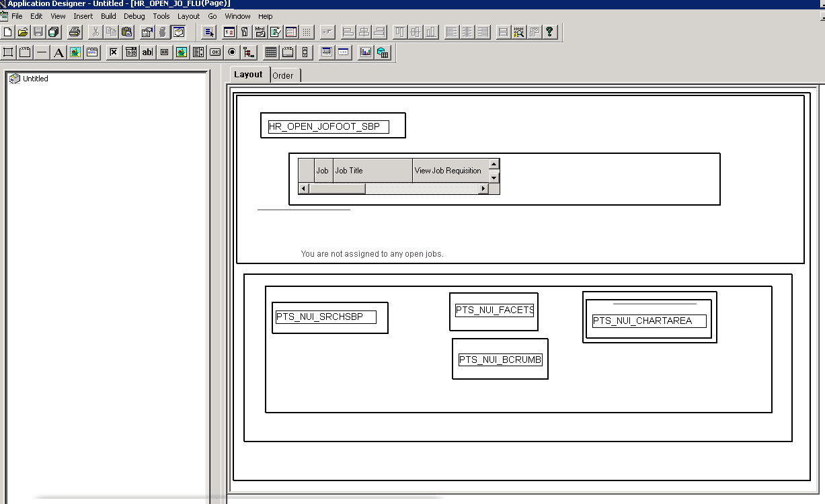This screenshot has height=504, width=825.
Task: Select the Static Text 'A' tool
Action: [58, 52]
